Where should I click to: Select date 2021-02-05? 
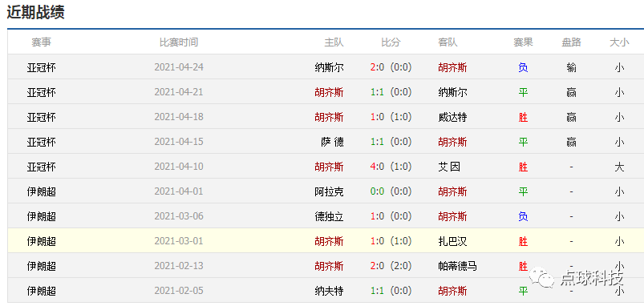pyautogui.click(x=179, y=292)
